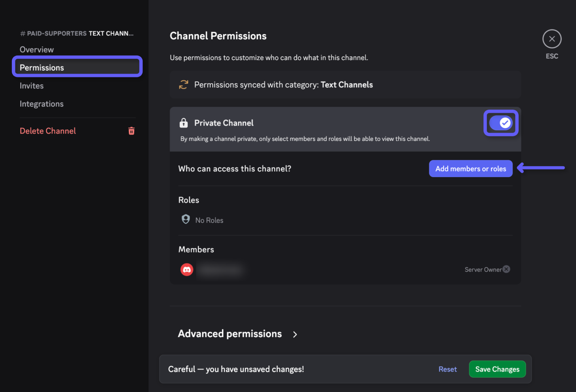Go to the Invites tab
Screen dimensions: 576x392
32,86
